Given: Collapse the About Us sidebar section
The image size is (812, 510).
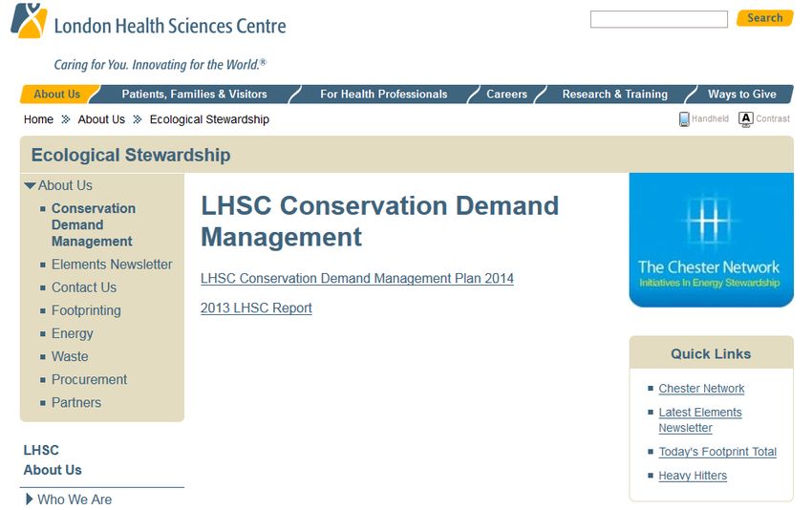Looking at the screenshot, I should [x=30, y=185].
